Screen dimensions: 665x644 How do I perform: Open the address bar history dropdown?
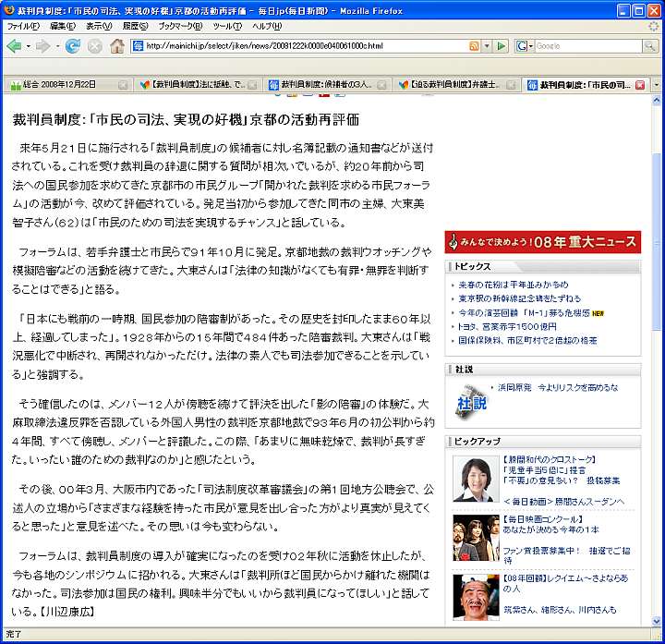(x=487, y=46)
